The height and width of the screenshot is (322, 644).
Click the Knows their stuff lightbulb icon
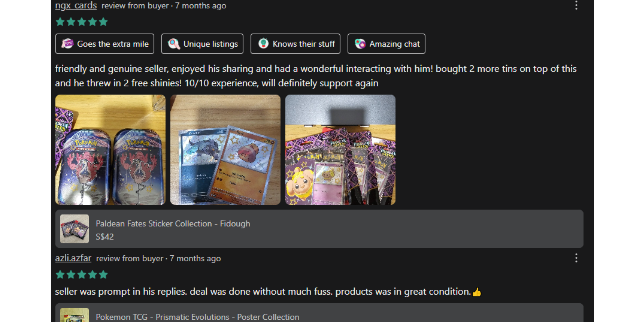263,43
